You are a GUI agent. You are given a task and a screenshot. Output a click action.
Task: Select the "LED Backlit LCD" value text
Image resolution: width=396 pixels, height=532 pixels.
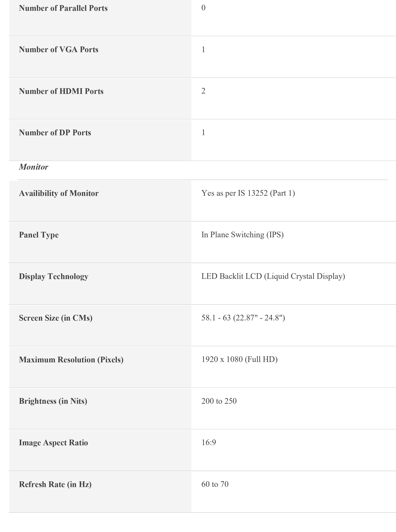click(x=273, y=276)
